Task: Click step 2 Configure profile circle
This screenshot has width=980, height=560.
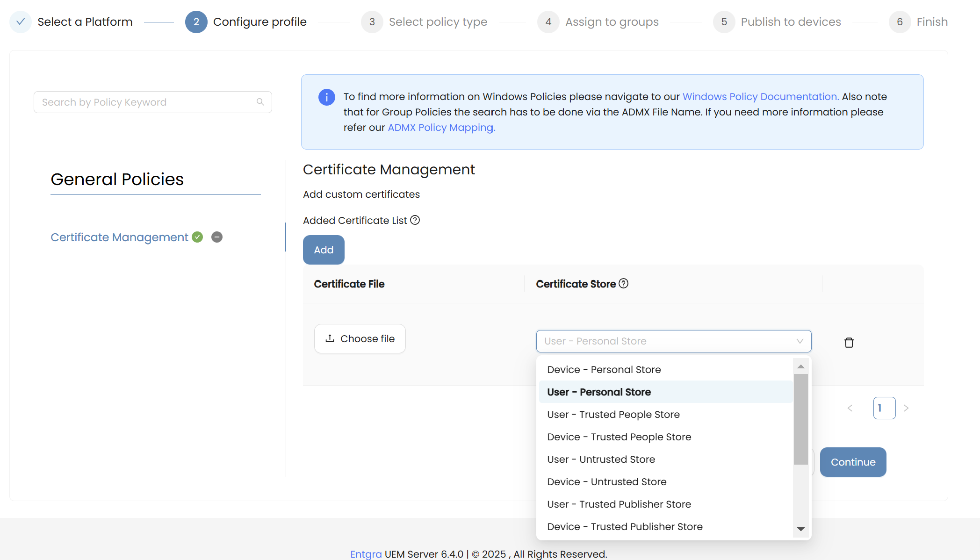Action: (196, 22)
